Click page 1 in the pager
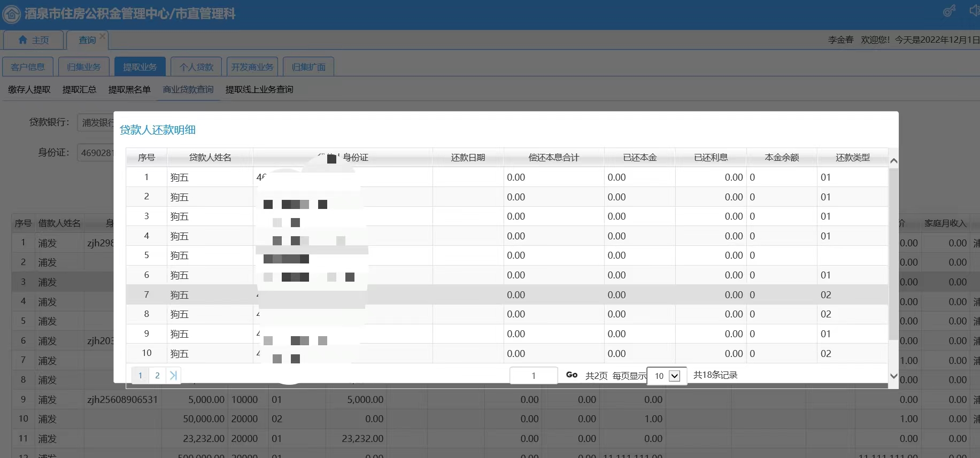 click(140, 375)
